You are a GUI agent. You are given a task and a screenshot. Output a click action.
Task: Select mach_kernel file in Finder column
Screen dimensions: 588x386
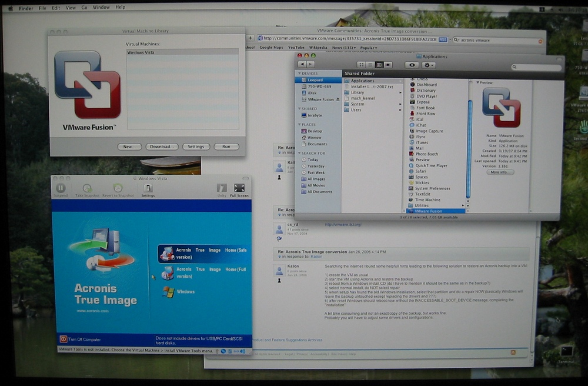(x=359, y=98)
